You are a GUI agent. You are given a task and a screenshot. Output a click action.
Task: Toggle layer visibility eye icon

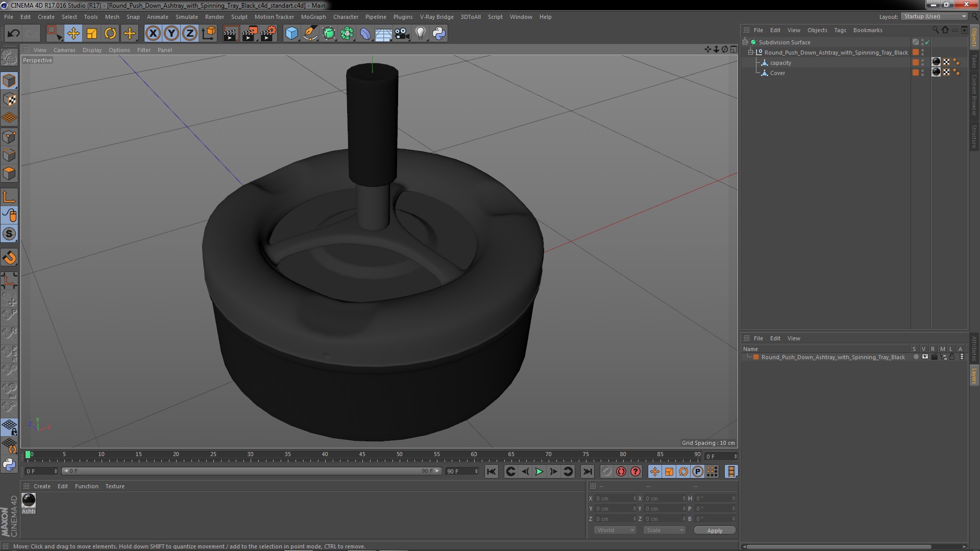(925, 357)
